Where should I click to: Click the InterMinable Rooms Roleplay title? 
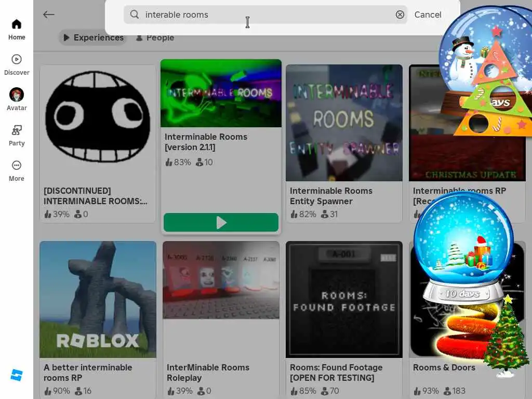pyautogui.click(x=208, y=373)
